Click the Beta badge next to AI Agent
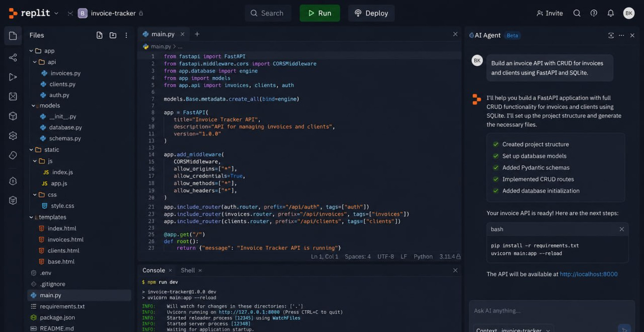 (512, 35)
